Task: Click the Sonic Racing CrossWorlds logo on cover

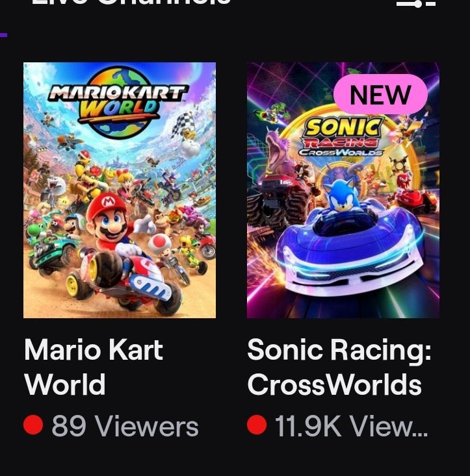Action: 341,137
